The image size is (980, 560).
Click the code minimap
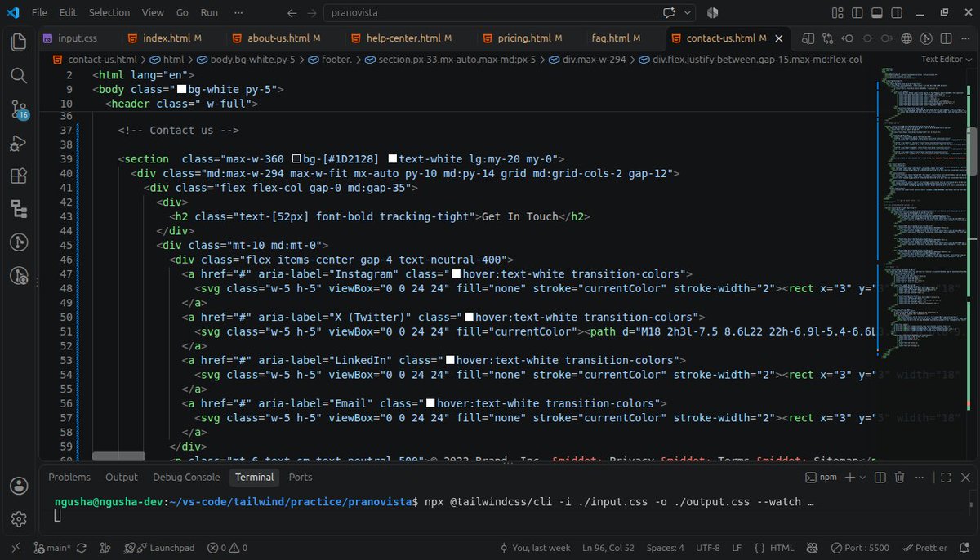click(x=923, y=212)
